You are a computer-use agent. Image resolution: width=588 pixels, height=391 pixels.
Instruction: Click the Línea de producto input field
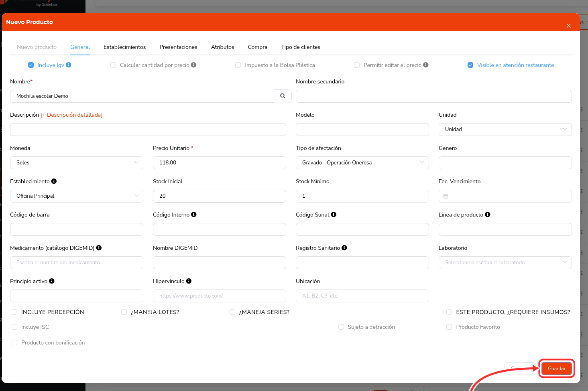pyautogui.click(x=505, y=229)
